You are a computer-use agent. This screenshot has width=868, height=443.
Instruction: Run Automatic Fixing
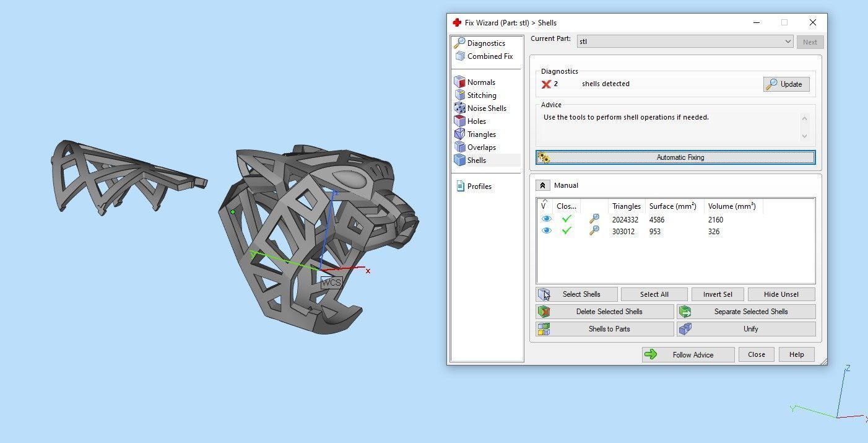point(675,157)
